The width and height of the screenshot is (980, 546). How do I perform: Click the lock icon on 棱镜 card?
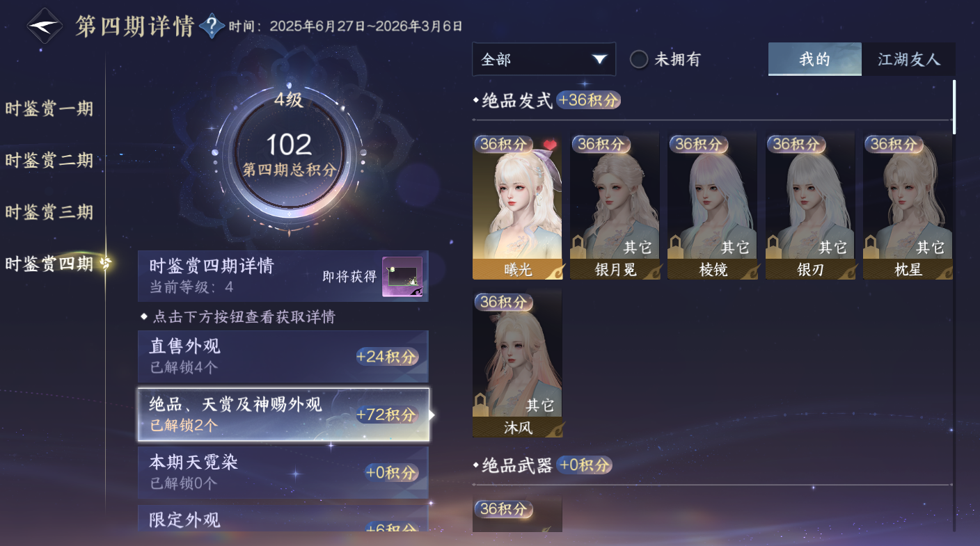[676, 246]
